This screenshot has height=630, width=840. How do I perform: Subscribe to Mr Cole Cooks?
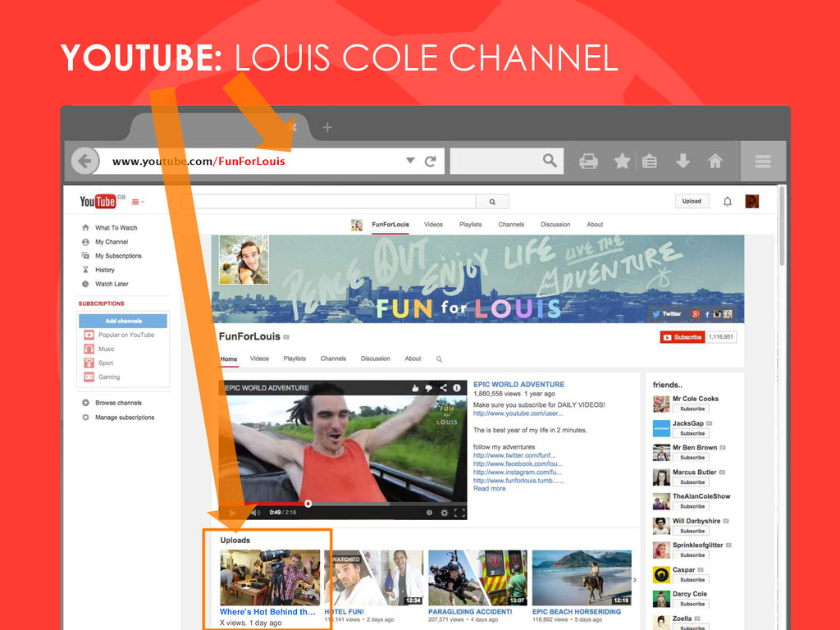coord(692,409)
